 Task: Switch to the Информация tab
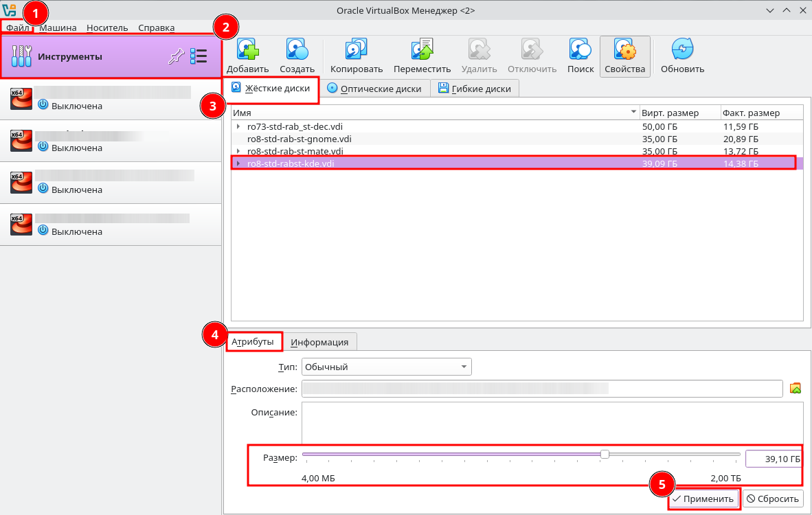pyautogui.click(x=319, y=342)
